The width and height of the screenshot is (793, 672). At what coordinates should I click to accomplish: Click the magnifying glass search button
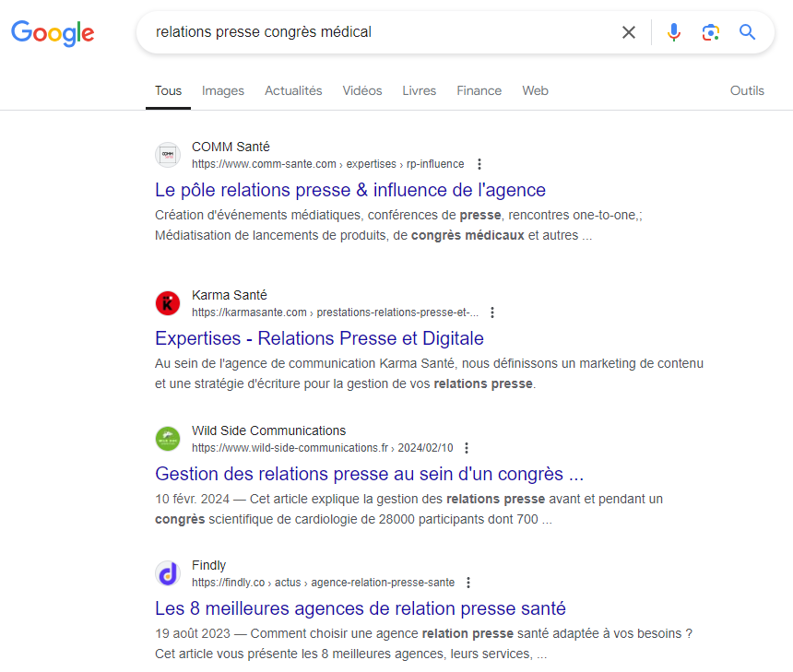[x=747, y=32]
